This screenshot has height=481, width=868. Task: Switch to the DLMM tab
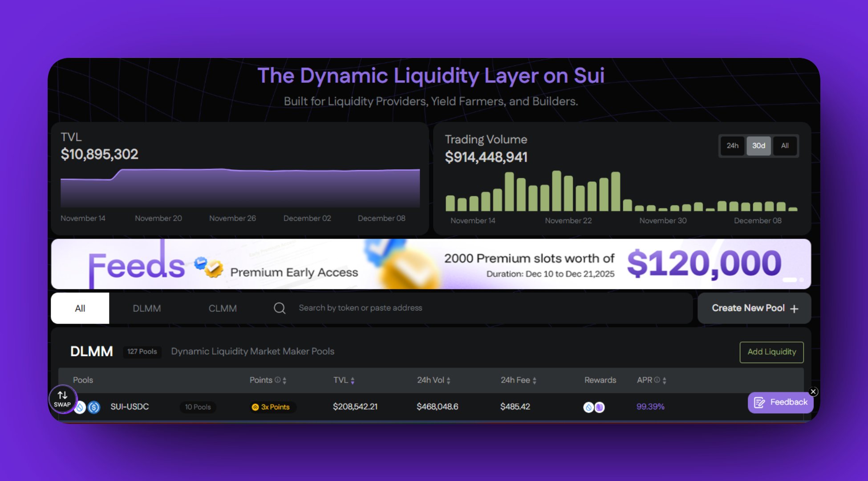click(x=147, y=308)
